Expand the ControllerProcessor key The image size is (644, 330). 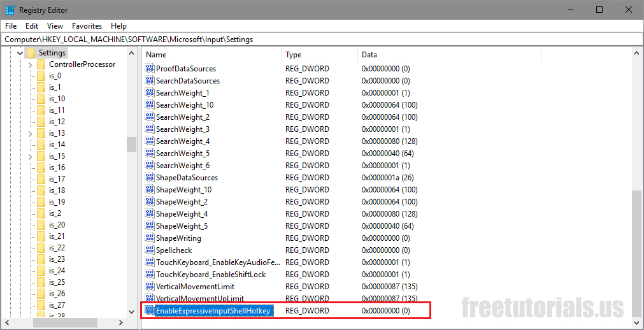tap(30, 64)
